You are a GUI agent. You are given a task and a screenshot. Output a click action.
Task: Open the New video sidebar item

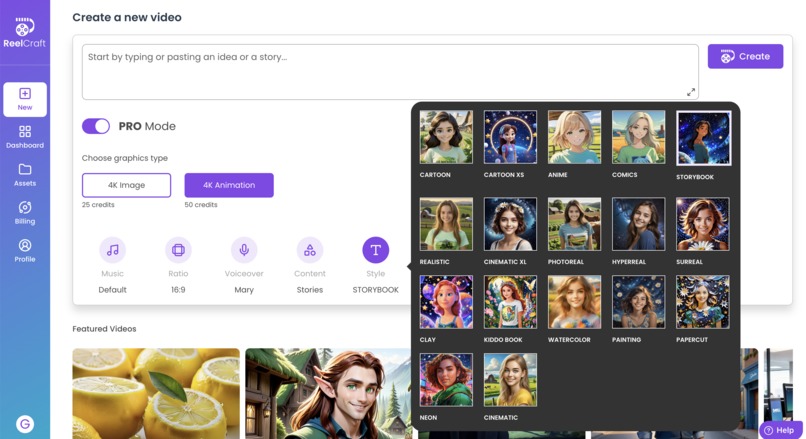coord(25,99)
